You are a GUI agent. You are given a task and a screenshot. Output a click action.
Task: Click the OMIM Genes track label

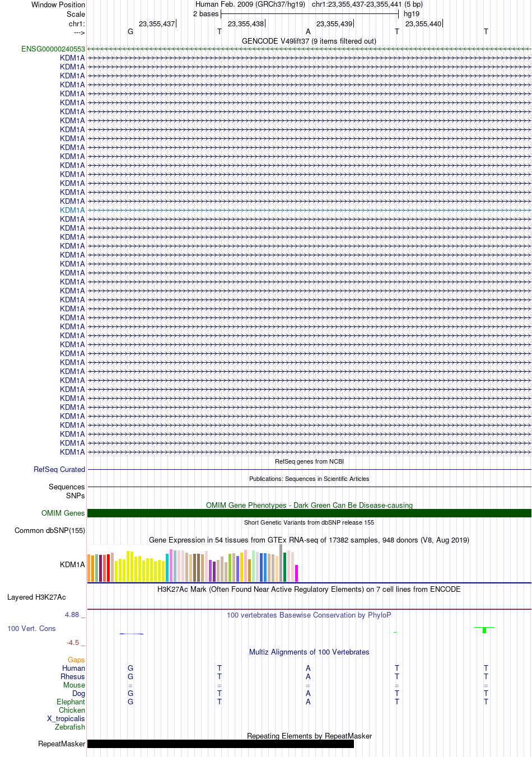63,513
